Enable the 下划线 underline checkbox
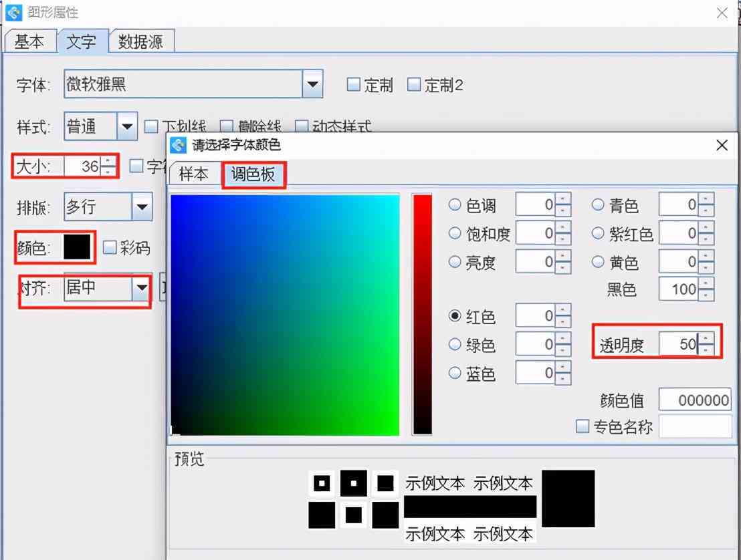 point(150,126)
